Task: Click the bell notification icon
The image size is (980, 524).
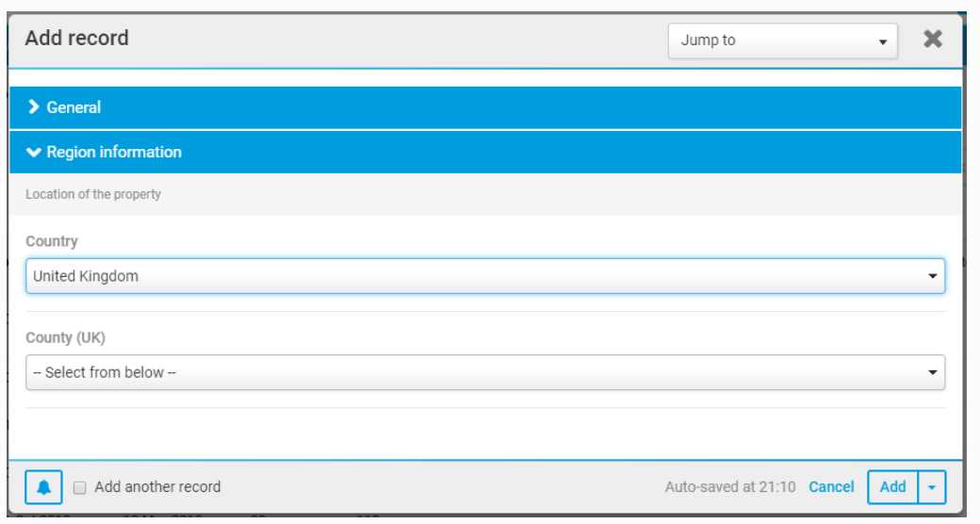Action: (x=43, y=487)
